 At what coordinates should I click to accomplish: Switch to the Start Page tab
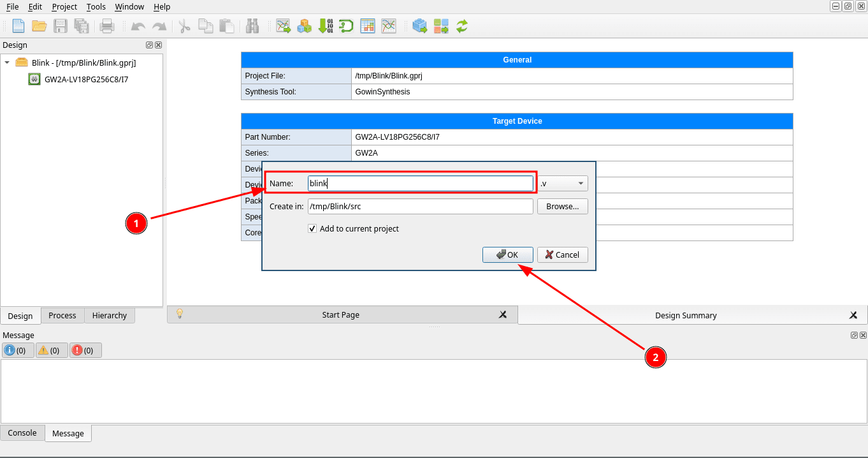(x=341, y=314)
